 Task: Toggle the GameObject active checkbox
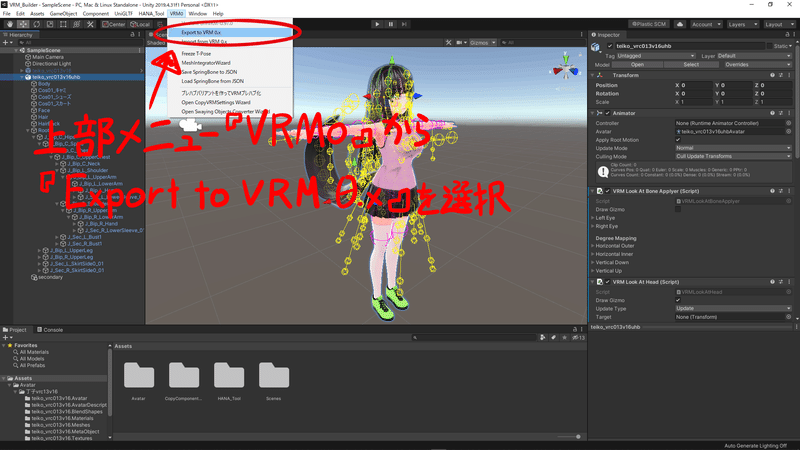610,46
